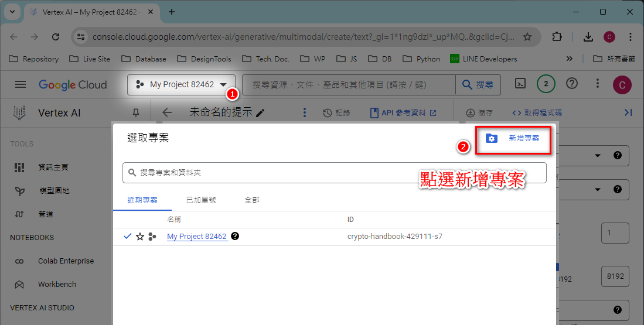Image resolution: width=644 pixels, height=325 pixels.
Task: Expand the first right-panel dropdown arrow
Action: point(598,156)
